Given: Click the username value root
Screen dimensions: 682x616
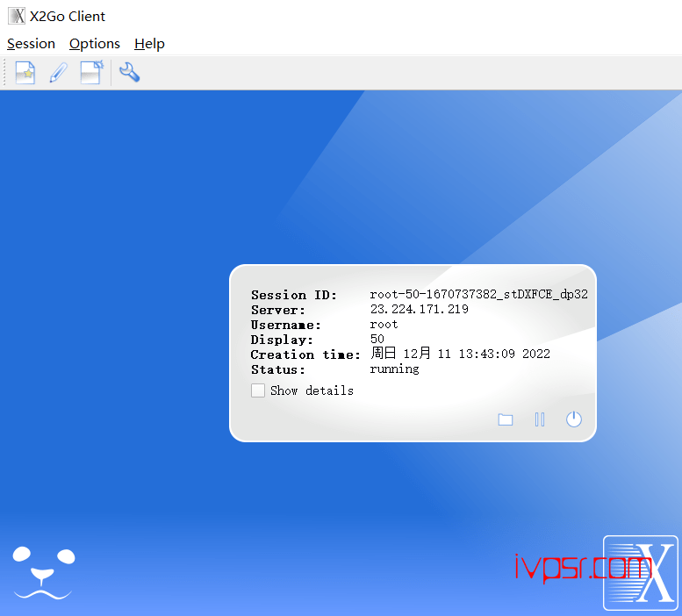Looking at the screenshot, I should (x=384, y=325).
